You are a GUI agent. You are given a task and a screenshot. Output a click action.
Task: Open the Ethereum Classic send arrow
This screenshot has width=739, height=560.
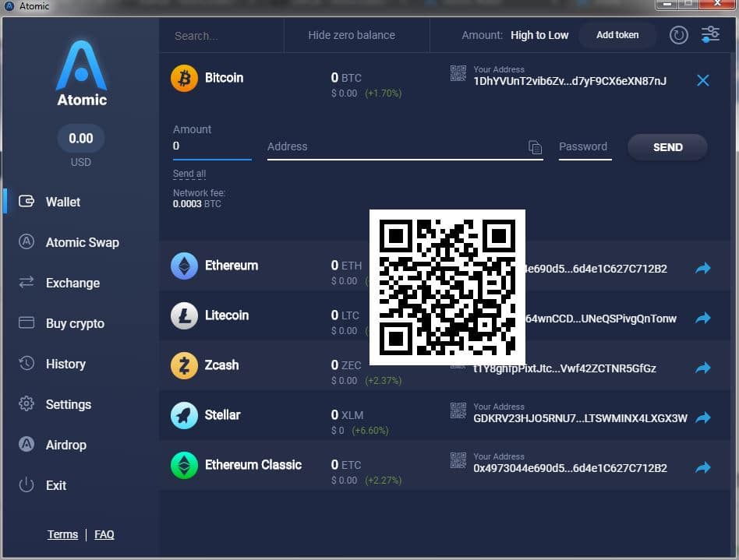coord(702,467)
